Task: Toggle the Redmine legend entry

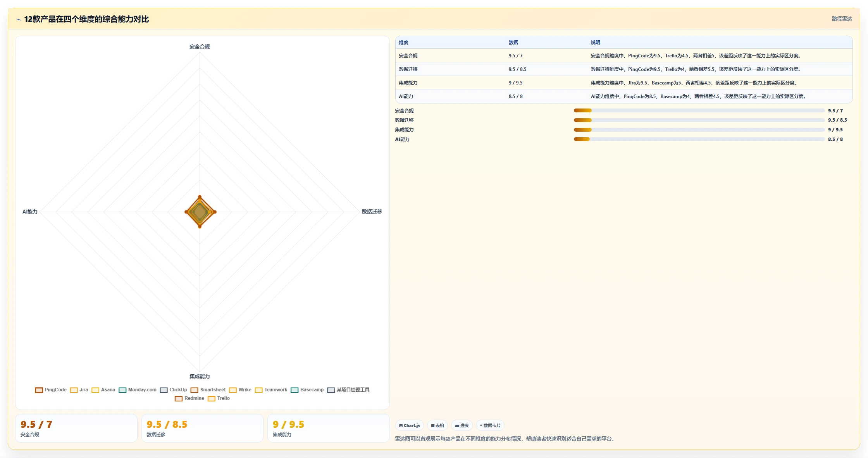Action: point(189,398)
